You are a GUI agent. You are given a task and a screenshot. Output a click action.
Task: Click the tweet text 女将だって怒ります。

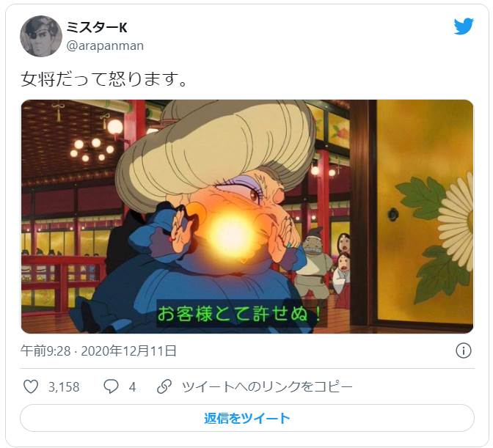pos(104,79)
